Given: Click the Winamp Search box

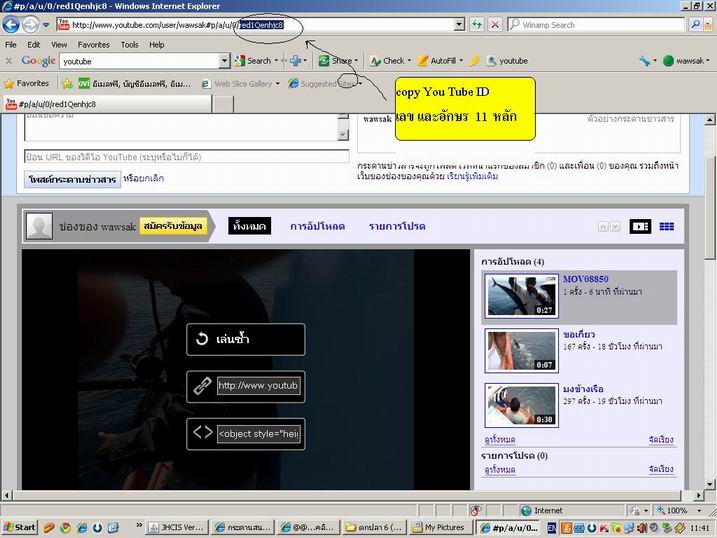Looking at the screenshot, I should (x=597, y=25).
